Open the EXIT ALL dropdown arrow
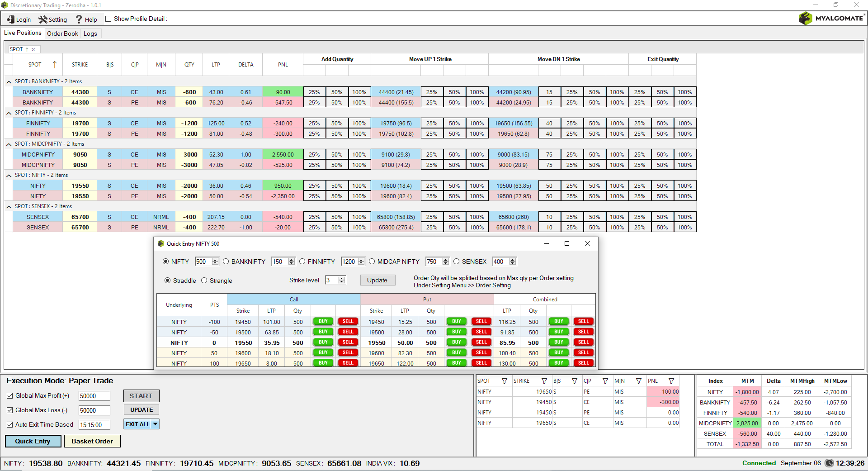The width and height of the screenshot is (868, 471). pos(155,424)
